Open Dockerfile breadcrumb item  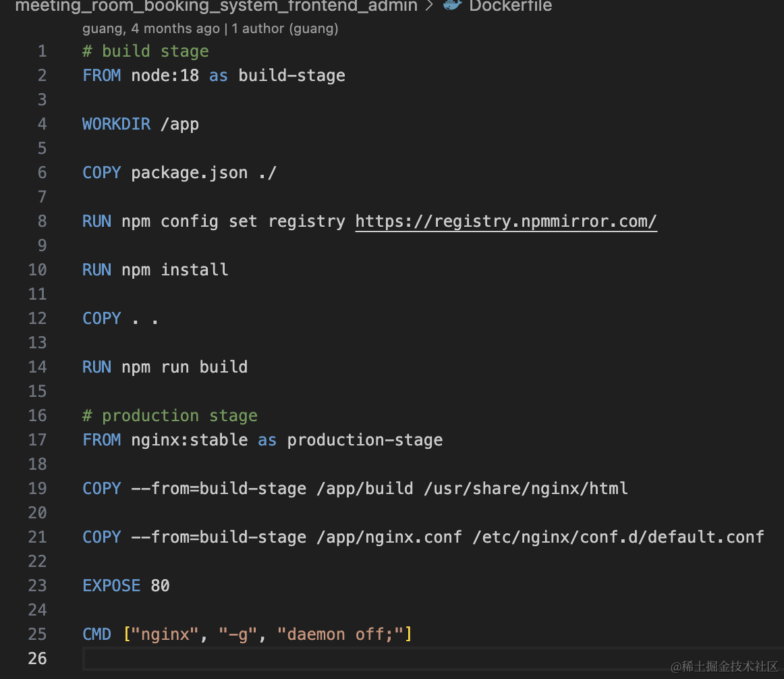point(511,6)
